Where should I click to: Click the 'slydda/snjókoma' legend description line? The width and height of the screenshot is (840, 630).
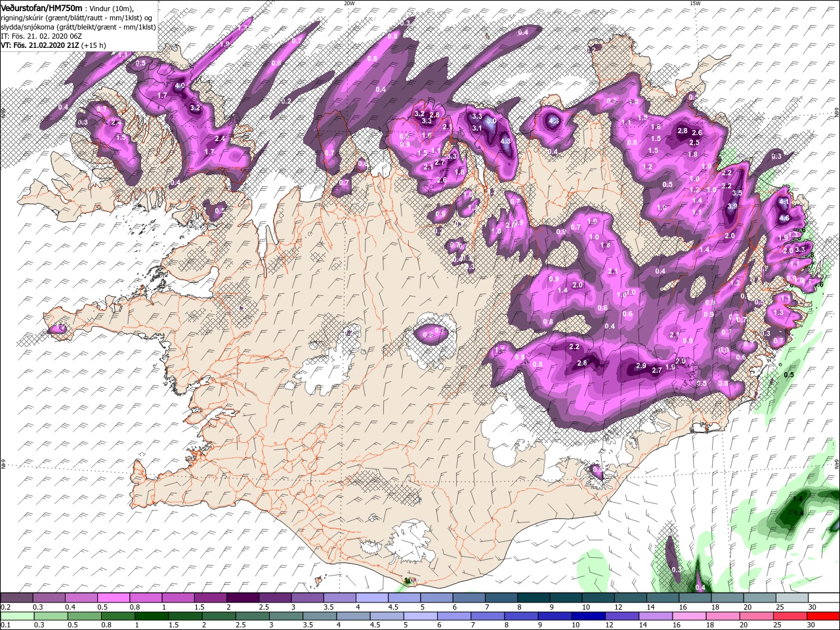pos(77,27)
